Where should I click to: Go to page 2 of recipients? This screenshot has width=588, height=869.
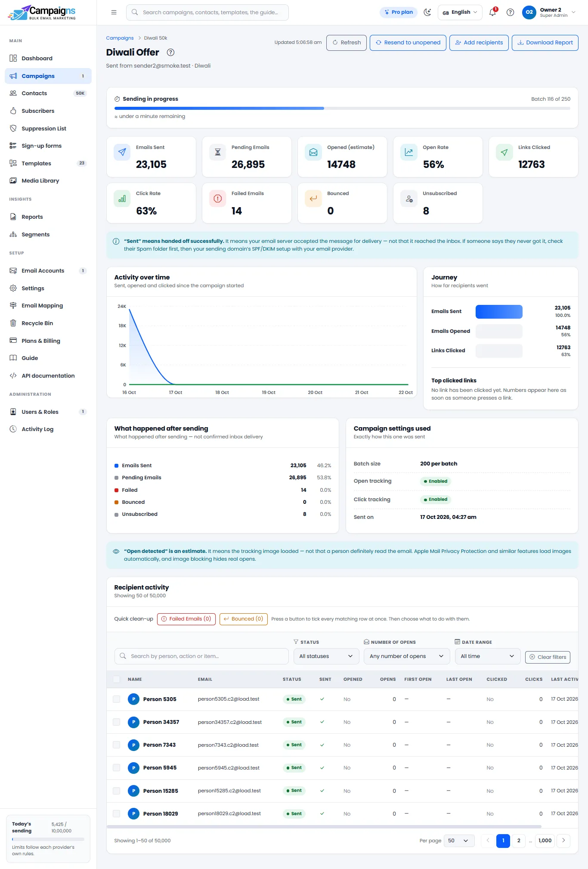coord(519,841)
